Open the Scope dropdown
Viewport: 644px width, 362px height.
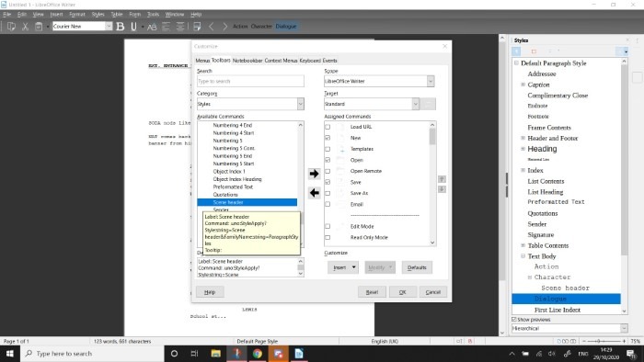[430, 81]
